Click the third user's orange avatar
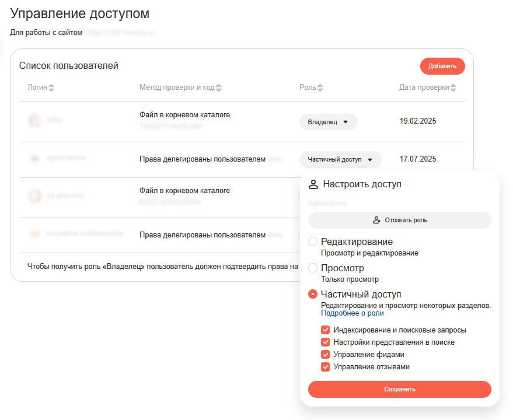 tap(34, 196)
